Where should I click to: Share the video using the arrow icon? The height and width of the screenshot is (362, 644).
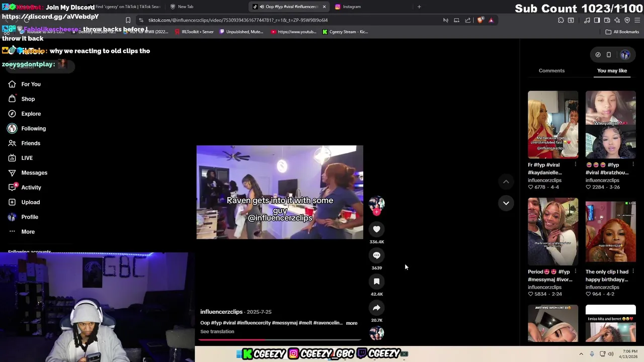pos(376,308)
